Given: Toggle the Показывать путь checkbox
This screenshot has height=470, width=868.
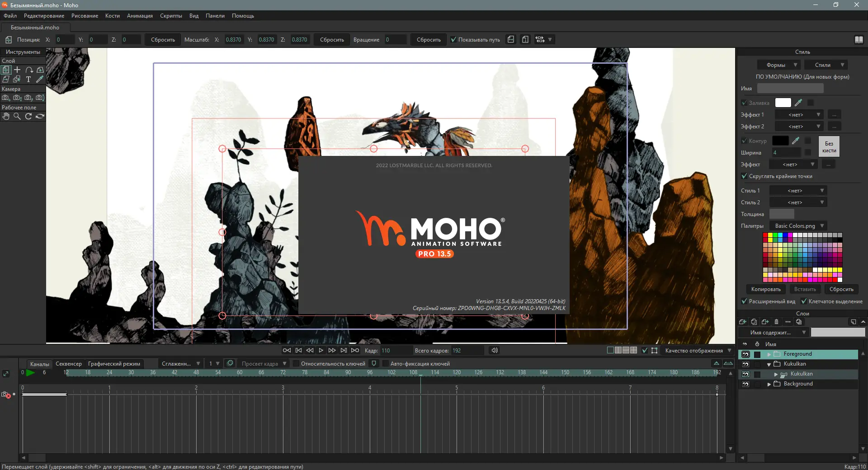Looking at the screenshot, I should (x=453, y=39).
